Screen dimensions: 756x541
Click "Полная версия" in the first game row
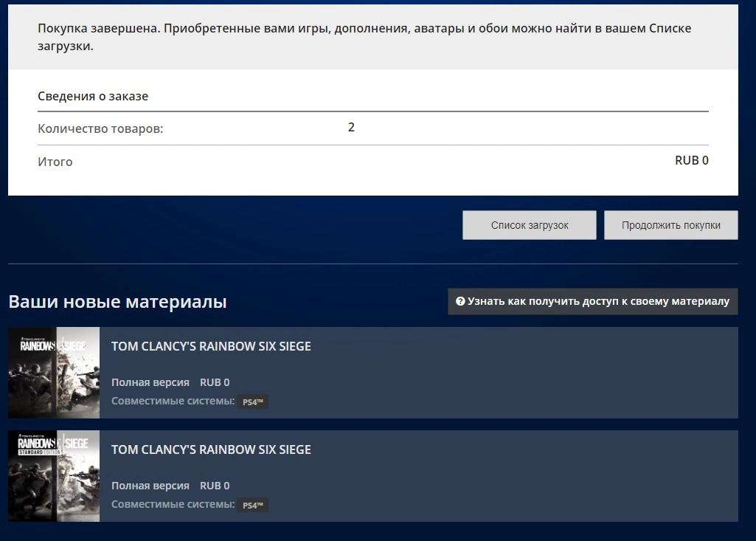pyautogui.click(x=150, y=382)
